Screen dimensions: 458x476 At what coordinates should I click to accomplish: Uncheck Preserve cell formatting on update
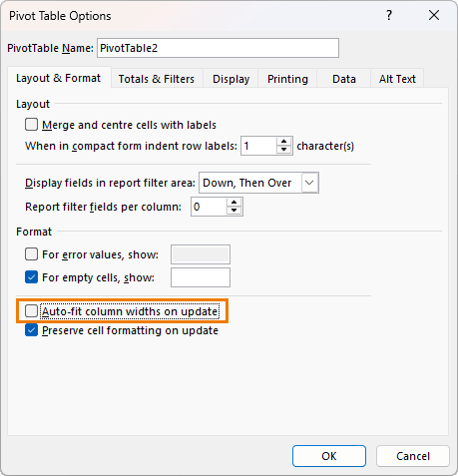point(31,330)
